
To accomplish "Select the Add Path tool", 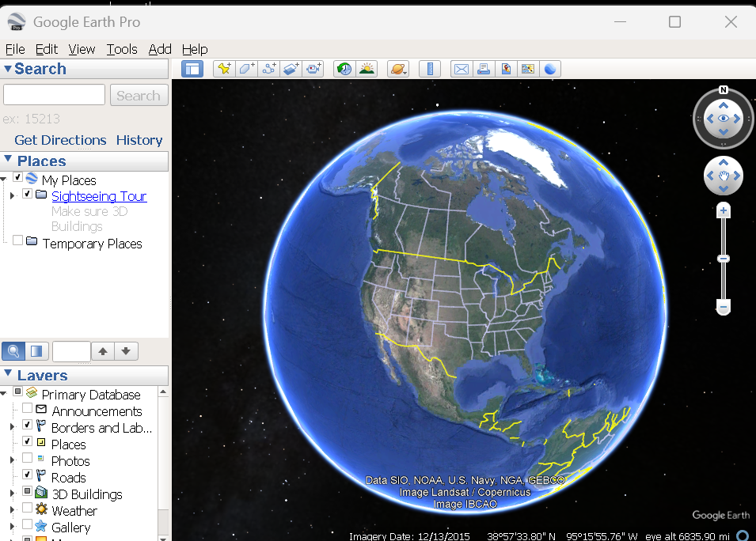I will 268,69.
